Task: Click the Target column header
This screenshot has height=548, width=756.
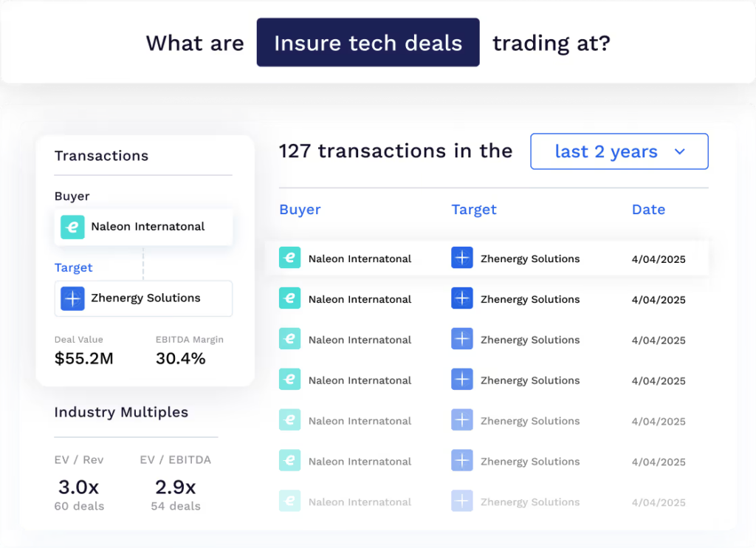Action: [x=474, y=209]
